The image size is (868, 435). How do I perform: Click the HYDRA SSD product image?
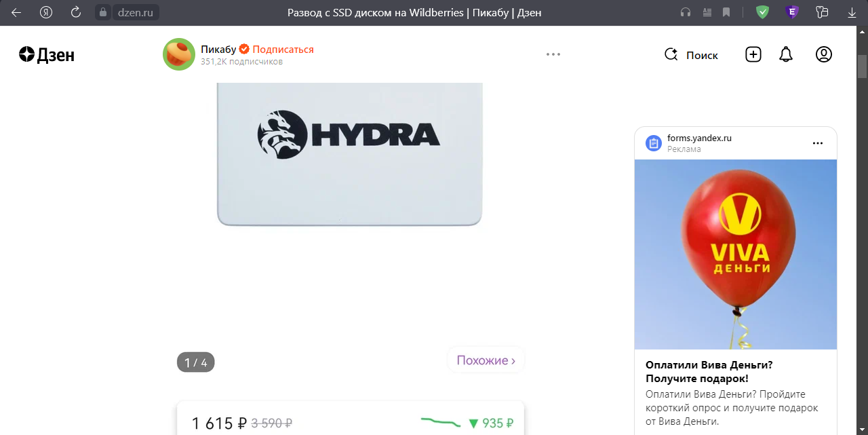[x=349, y=155]
